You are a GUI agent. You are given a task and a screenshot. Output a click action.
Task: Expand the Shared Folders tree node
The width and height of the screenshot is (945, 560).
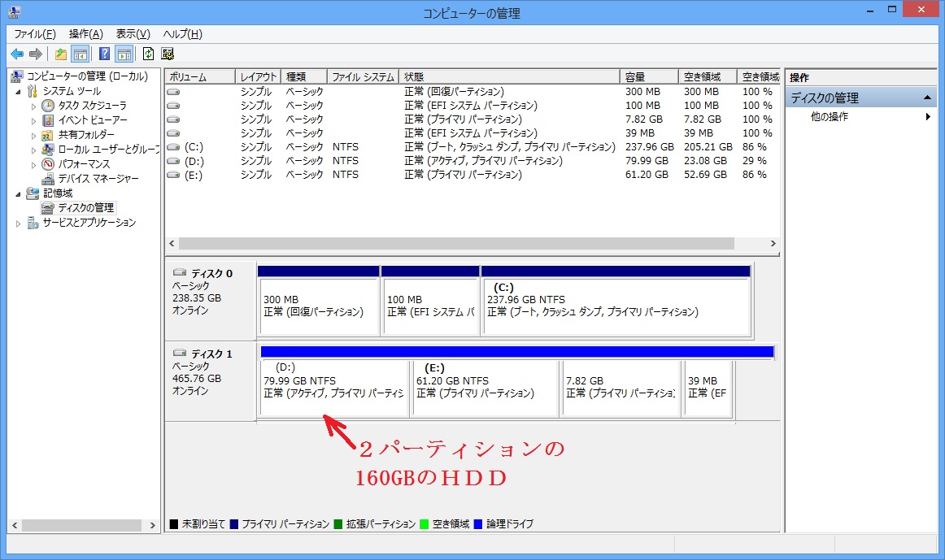pos(34,136)
